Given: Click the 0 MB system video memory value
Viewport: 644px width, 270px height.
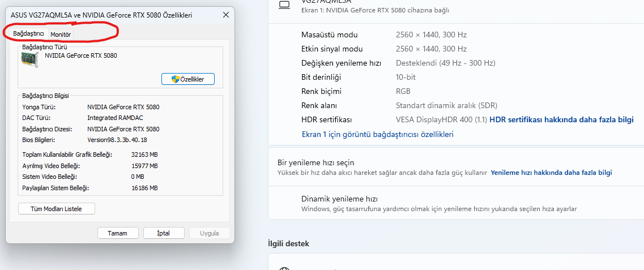Looking at the screenshot, I should (x=137, y=177).
